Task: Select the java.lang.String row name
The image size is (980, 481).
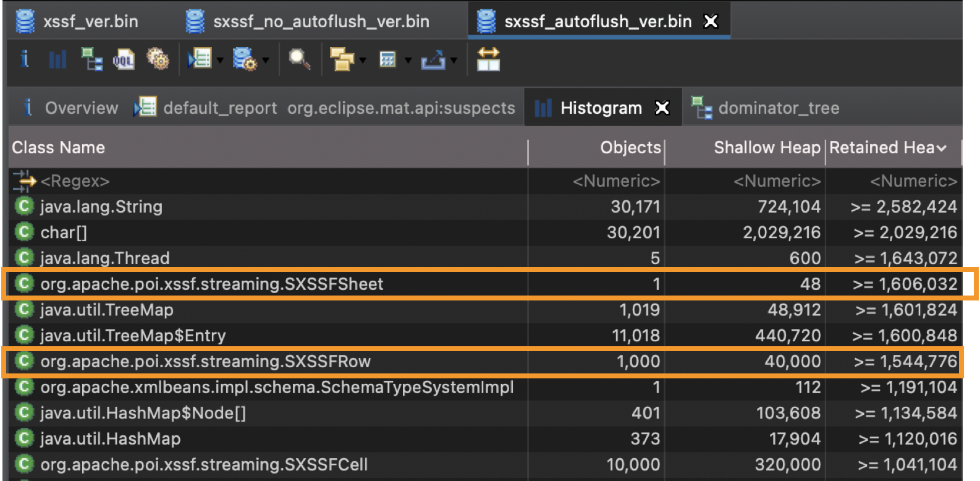Action: [x=101, y=206]
